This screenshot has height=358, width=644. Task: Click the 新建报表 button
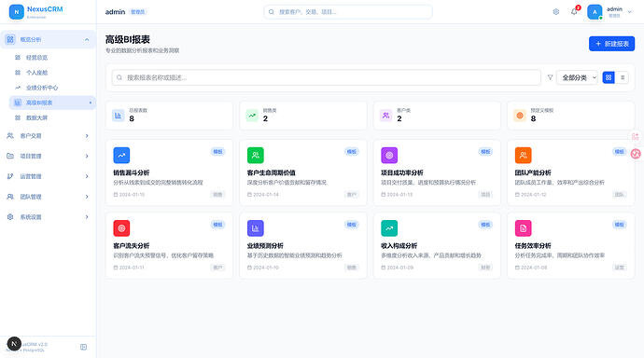click(x=611, y=44)
